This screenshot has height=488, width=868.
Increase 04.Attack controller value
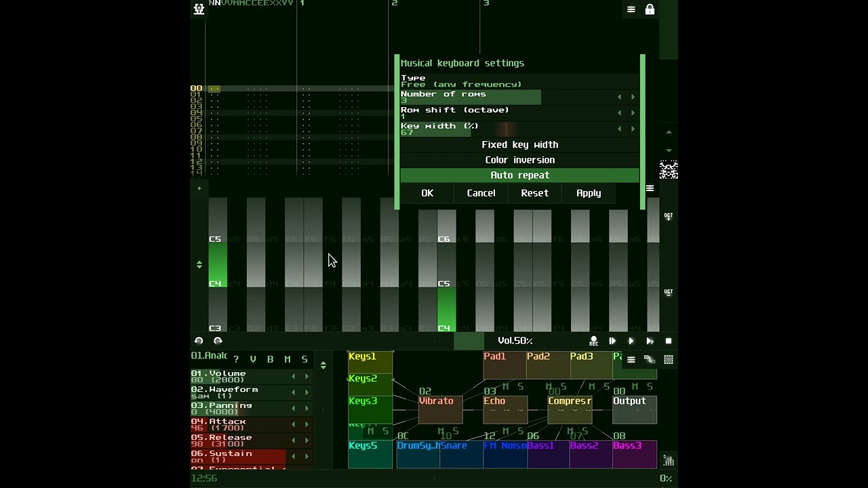pos(307,424)
